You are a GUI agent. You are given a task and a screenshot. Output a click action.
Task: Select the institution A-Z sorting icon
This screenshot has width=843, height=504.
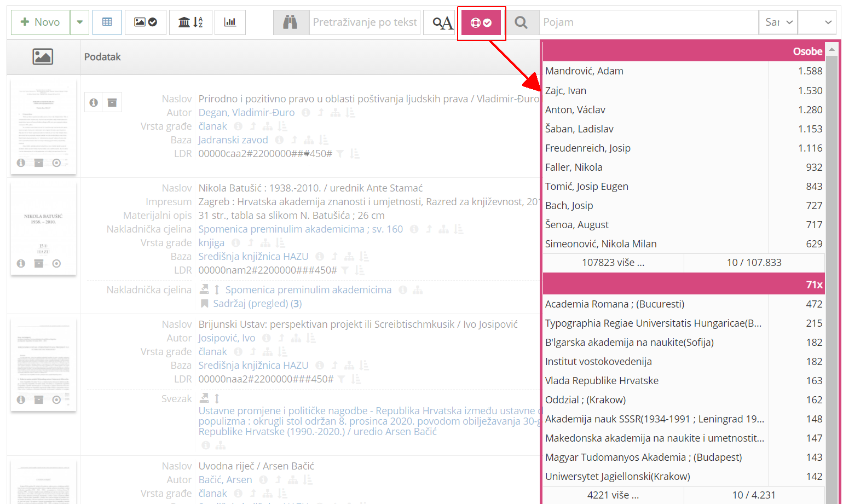point(190,22)
